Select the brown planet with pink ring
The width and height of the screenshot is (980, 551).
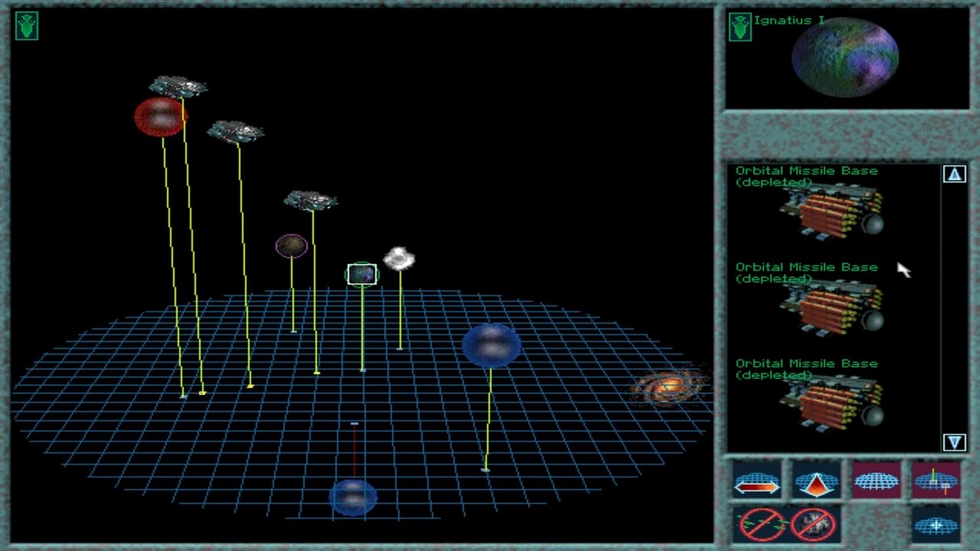click(x=292, y=246)
